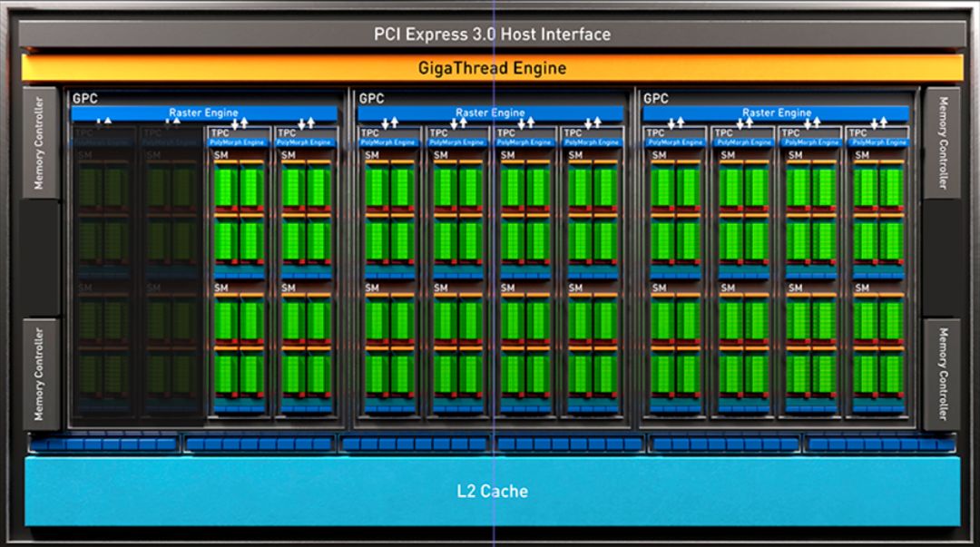Click the Raster Engine bar above the dimmed TPCs

204,113
